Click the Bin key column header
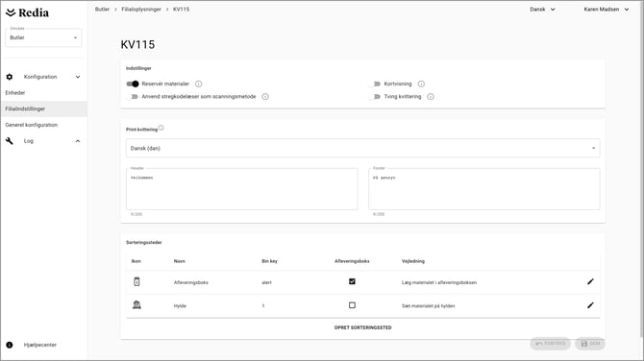644x361 pixels. (269, 261)
